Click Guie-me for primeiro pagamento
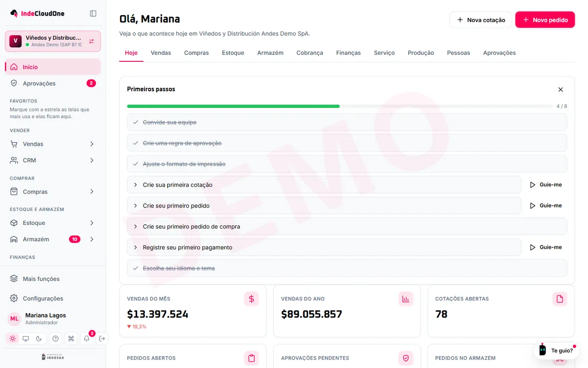588x368 pixels. (546, 247)
